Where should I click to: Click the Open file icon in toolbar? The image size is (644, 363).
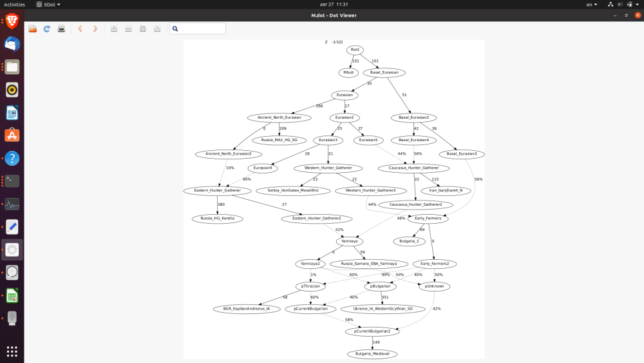coord(33,28)
